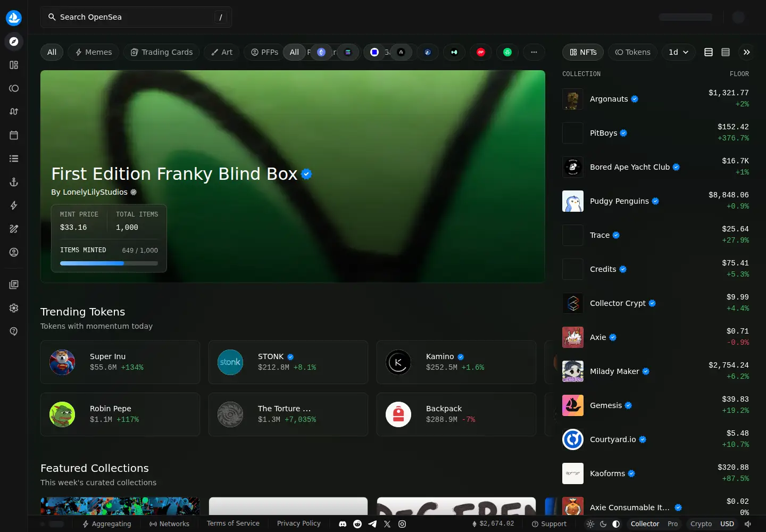Switch to the dark theme moon icon
Image resolution: width=766 pixels, height=532 pixels.
(x=603, y=524)
